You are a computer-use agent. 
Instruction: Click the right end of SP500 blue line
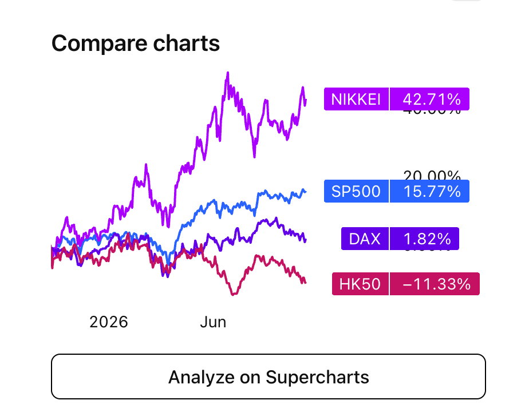click(x=305, y=192)
